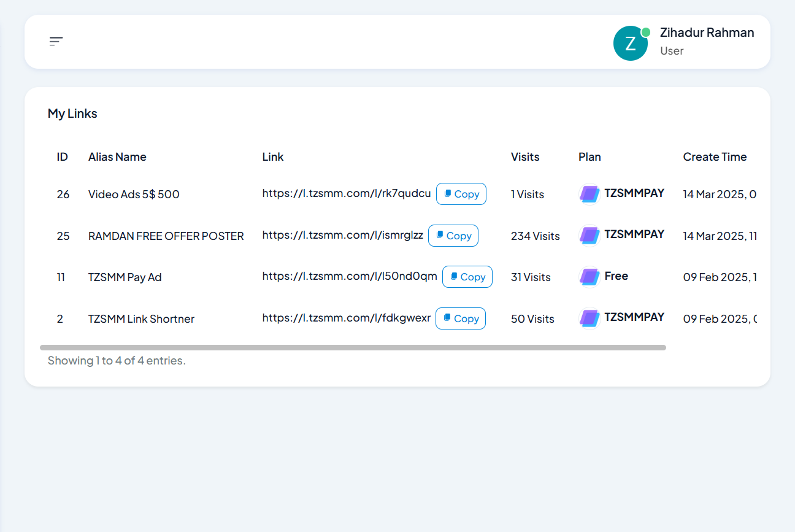Click the Free plan icon for TZSMM Pay Ad

589,276
